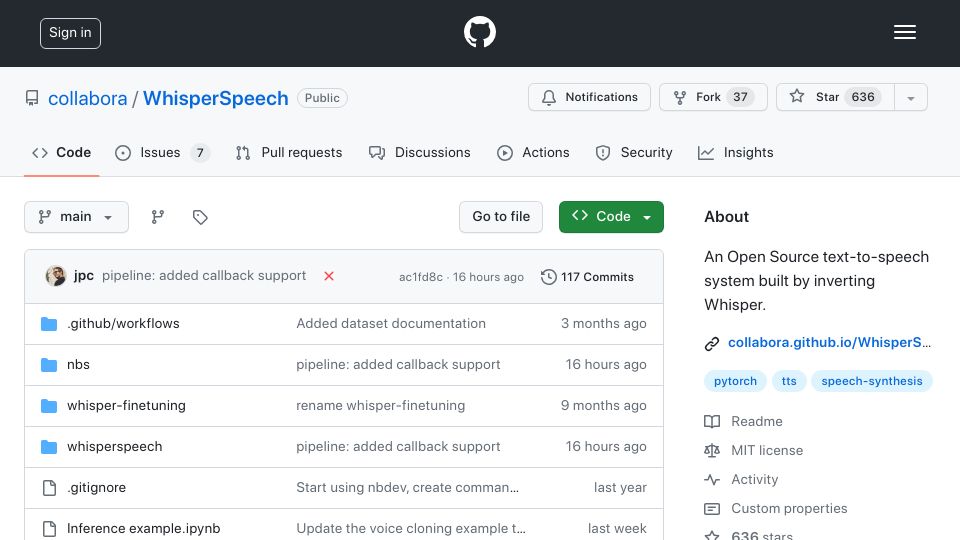Open the nbs folder
This screenshot has width=960, height=540.
pos(78,364)
